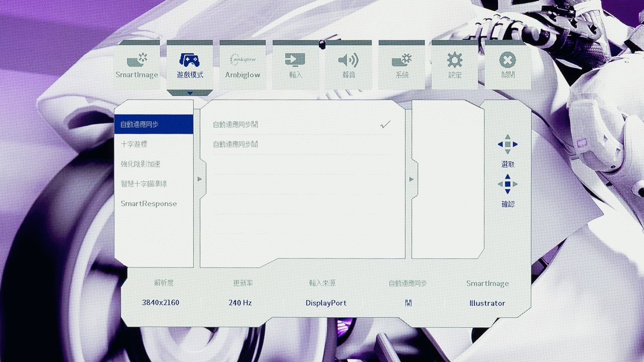Open the 聲音 speaker tab
The height and width of the screenshot is (362, 644).
[x=349, y=64]
